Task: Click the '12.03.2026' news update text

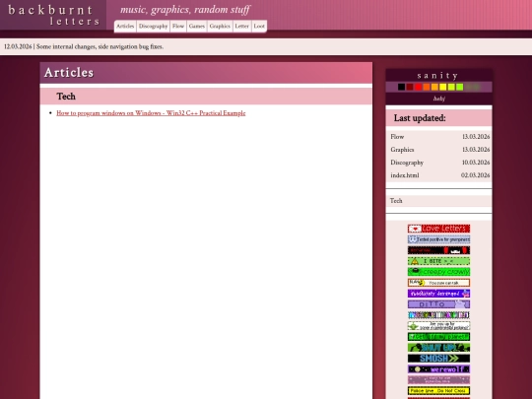Action: coord(84,47)
